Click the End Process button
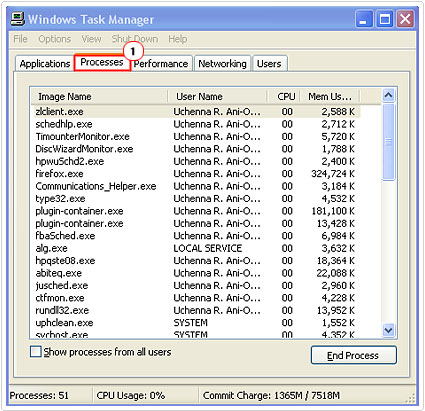Screen dimensions: 425x411 (354, 355)
